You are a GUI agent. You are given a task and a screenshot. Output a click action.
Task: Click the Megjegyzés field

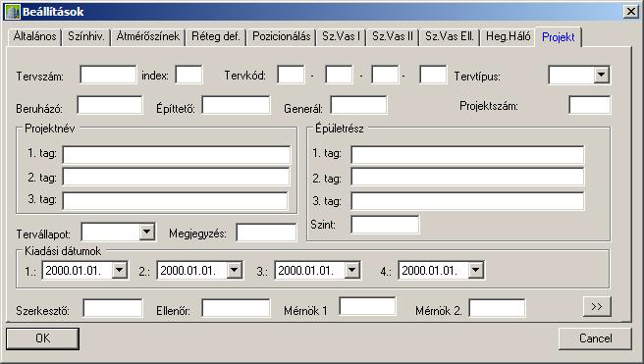(266, 233)
